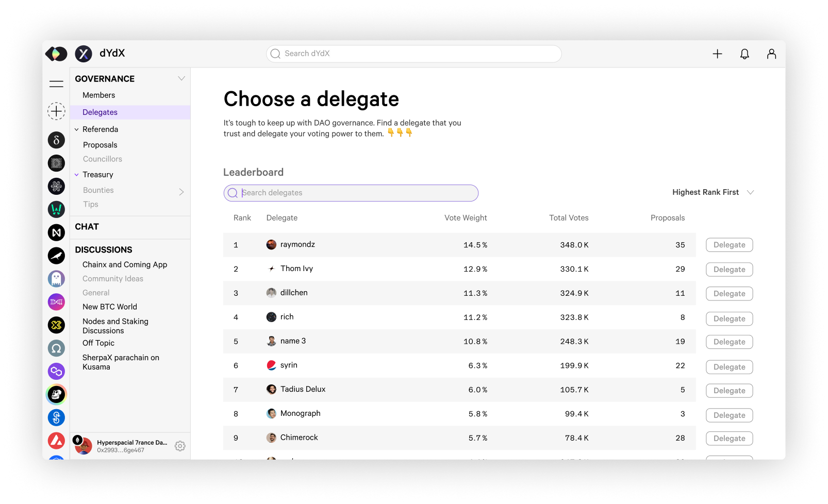Open New BTC World discussion

110,307
